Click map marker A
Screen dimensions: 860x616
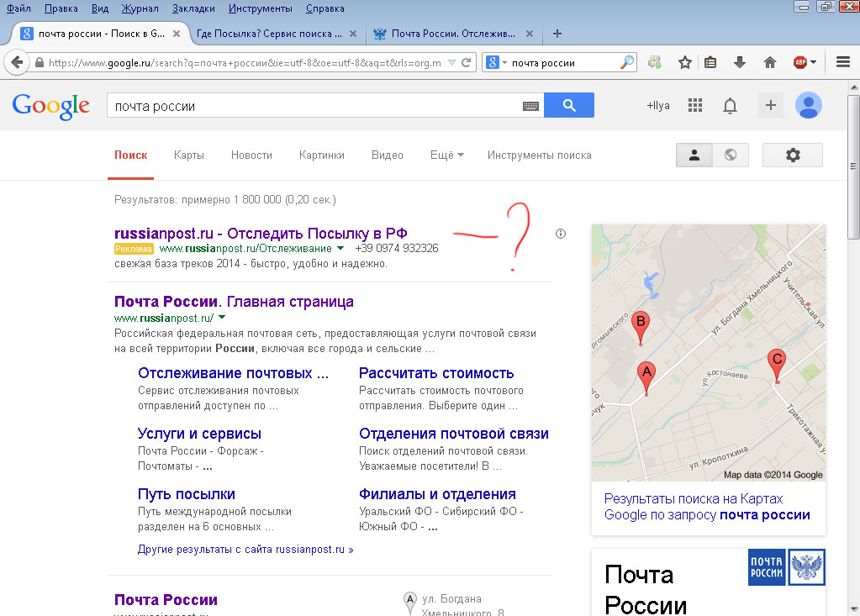coord(646,379)
